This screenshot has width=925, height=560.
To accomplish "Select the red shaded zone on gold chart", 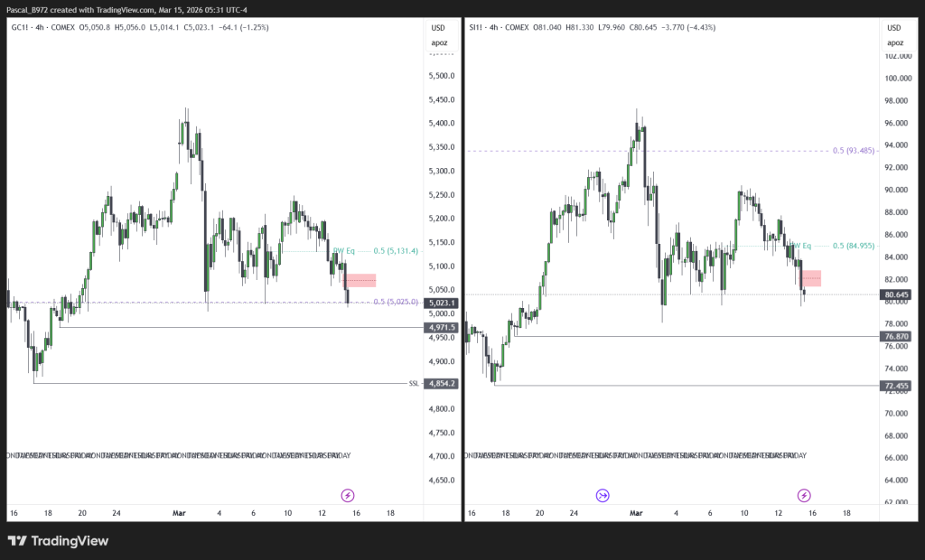I will pyautogui.click(x=361, y=281).
